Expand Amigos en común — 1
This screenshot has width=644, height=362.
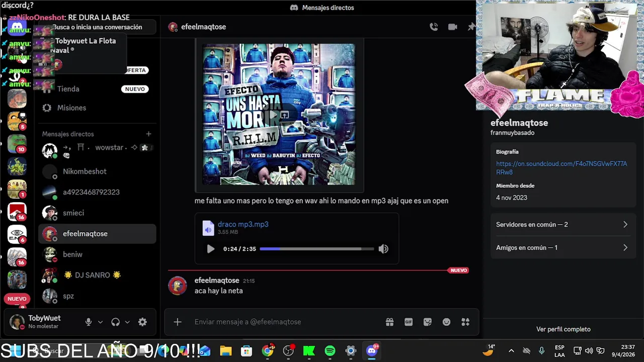coord(563,247)
